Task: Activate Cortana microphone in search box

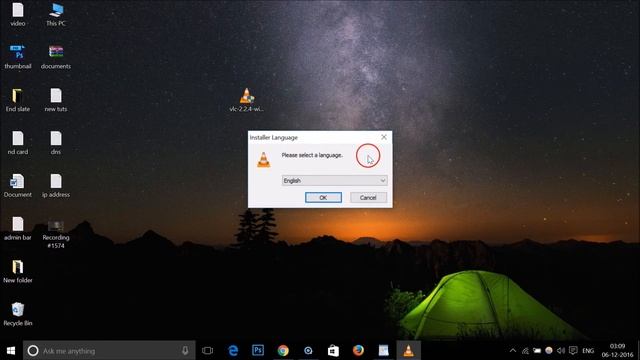Action: click(185, 351)
